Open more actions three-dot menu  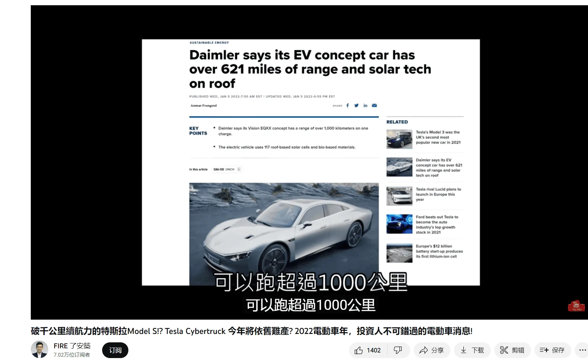click(x=582, y=350)
